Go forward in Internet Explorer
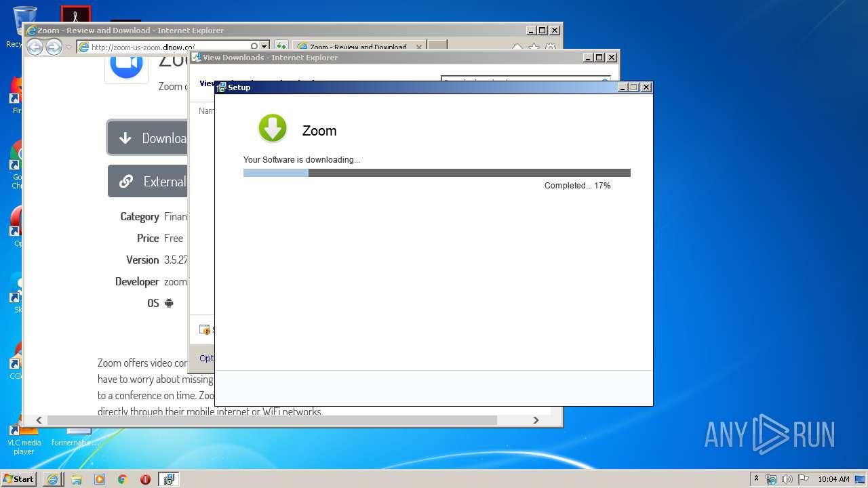The height and width of the screenshot is (488, 868). coord(54,47)
